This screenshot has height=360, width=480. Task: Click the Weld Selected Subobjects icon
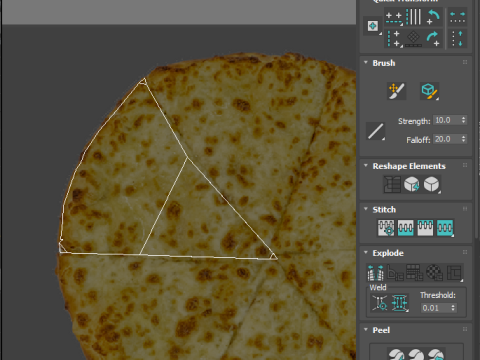pos(400,303)
